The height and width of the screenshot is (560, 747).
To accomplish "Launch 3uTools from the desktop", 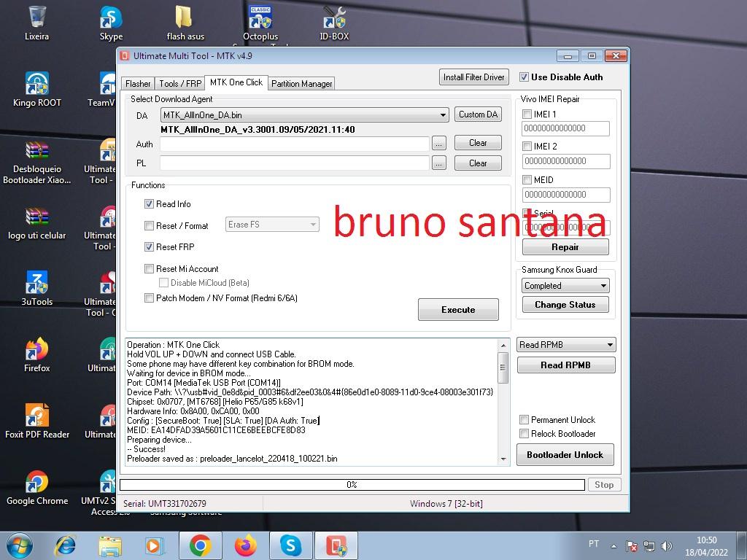I will pos(36,288).
